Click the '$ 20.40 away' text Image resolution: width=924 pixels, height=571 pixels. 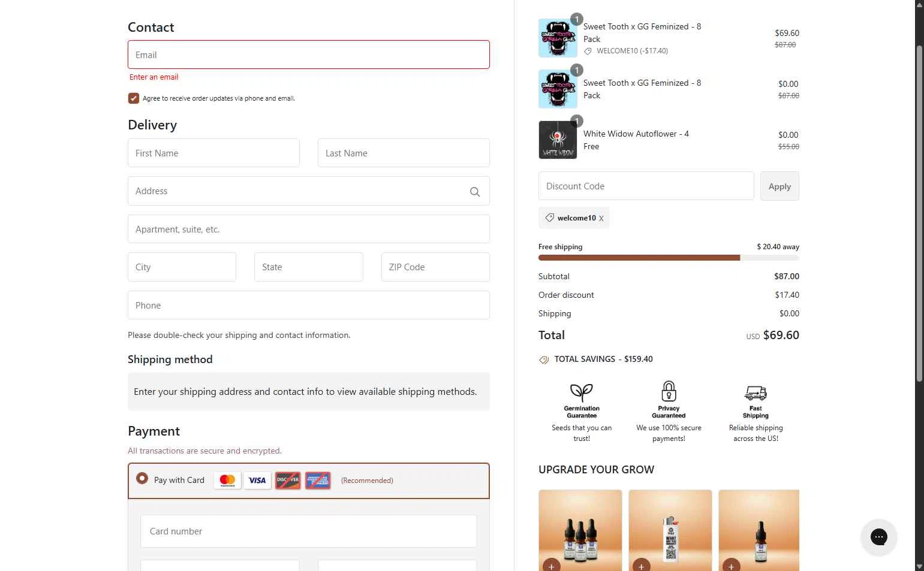pos(778,246)
